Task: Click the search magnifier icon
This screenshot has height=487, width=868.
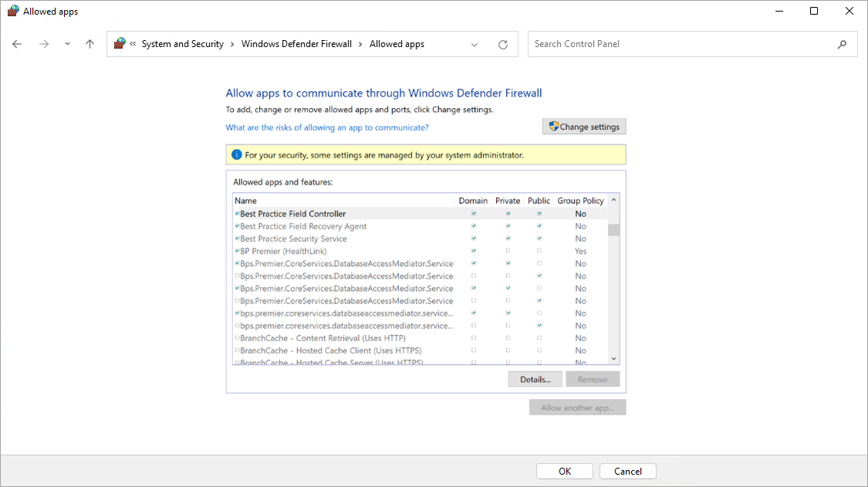Action: (842, 44)
